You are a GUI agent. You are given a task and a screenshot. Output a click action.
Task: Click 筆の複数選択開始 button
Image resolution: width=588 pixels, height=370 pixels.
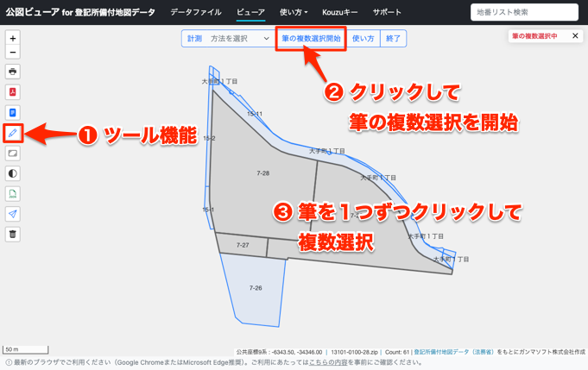[311, 39]
